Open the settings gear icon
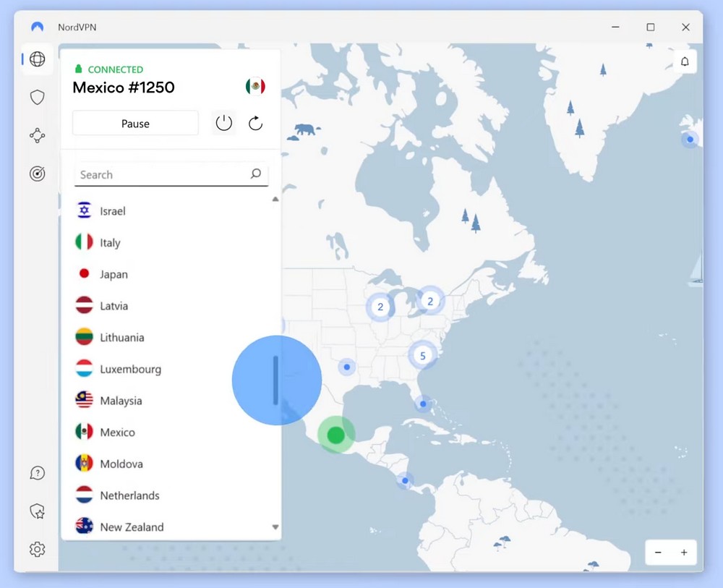Image resolution: width=723 pixels, height=588 pixels. pos(38,549)
